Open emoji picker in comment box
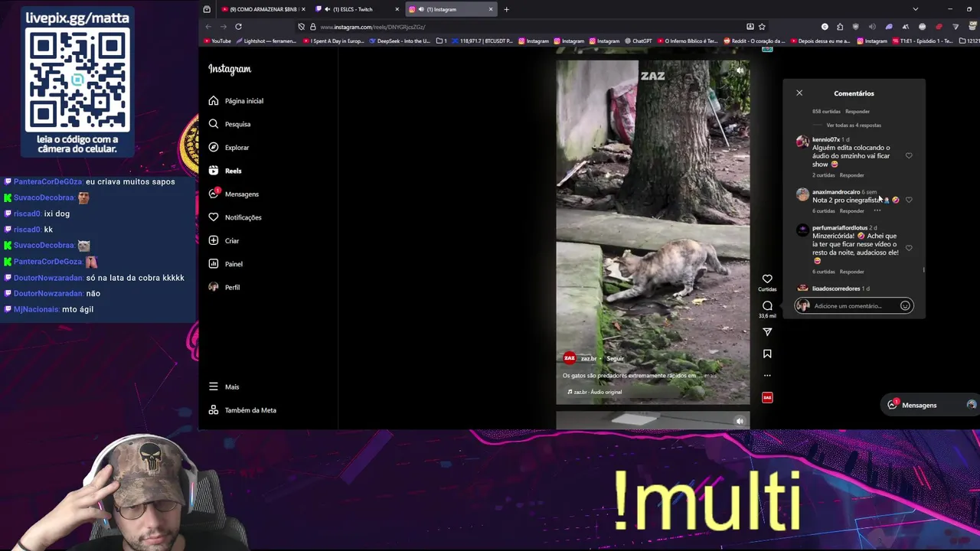 coord(905,306)
